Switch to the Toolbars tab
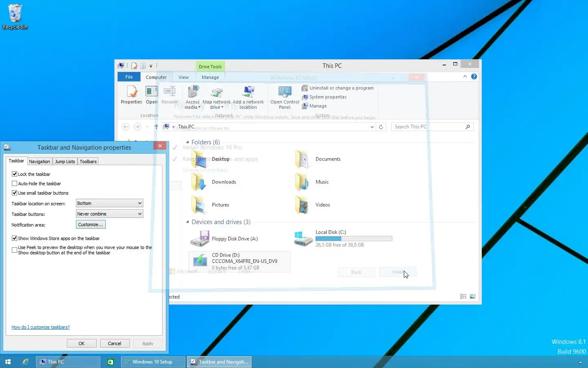588x368 pixels. (88, 162)
